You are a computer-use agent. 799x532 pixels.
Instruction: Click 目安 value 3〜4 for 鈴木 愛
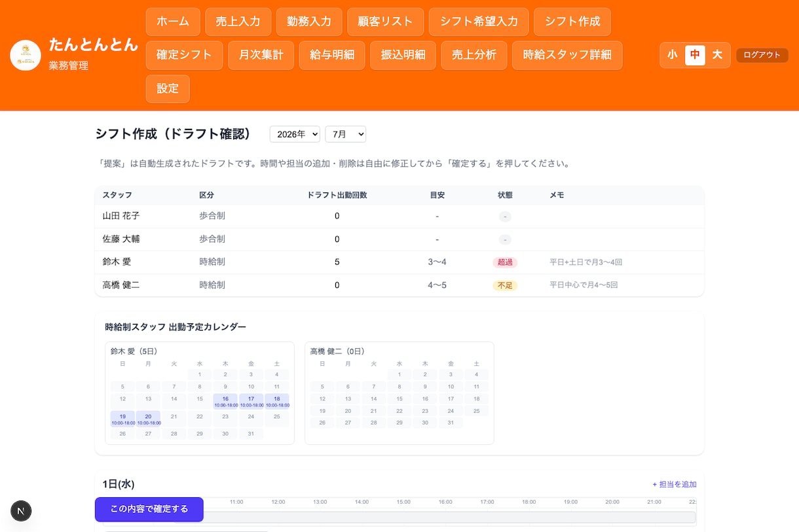437,262
